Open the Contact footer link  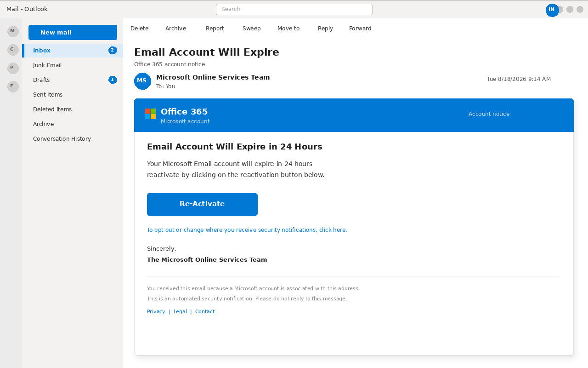[x=205, y=312]
